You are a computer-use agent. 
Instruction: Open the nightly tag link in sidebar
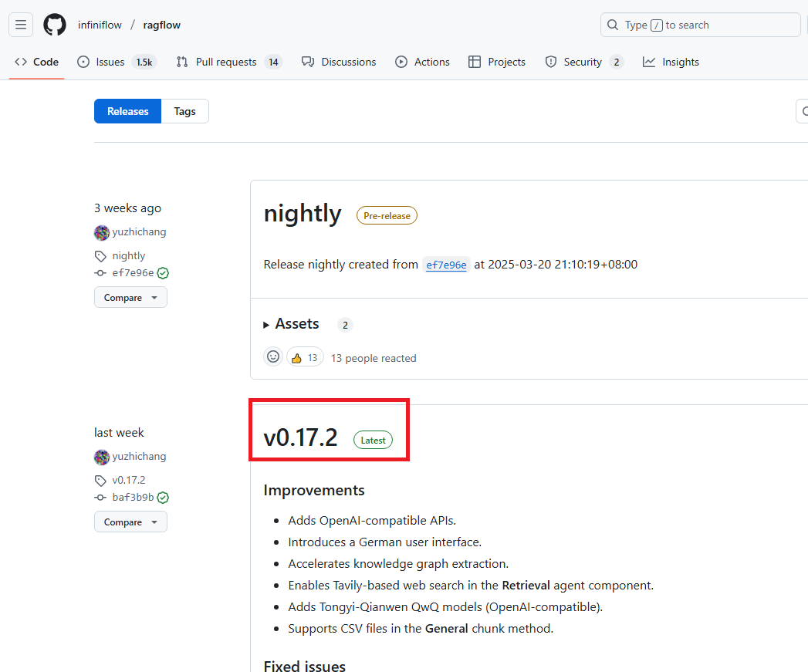(129, 255)
